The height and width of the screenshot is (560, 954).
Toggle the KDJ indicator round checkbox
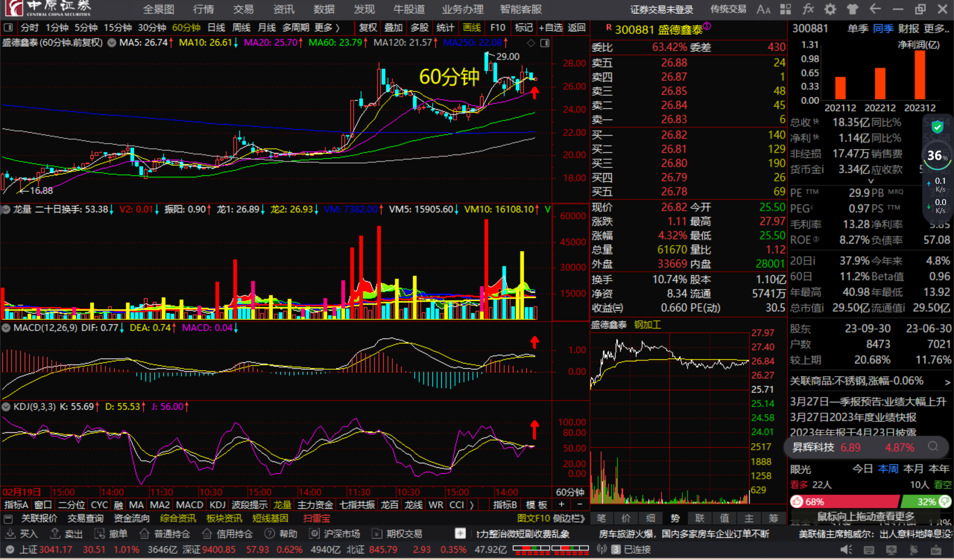(x=6, y=407)
